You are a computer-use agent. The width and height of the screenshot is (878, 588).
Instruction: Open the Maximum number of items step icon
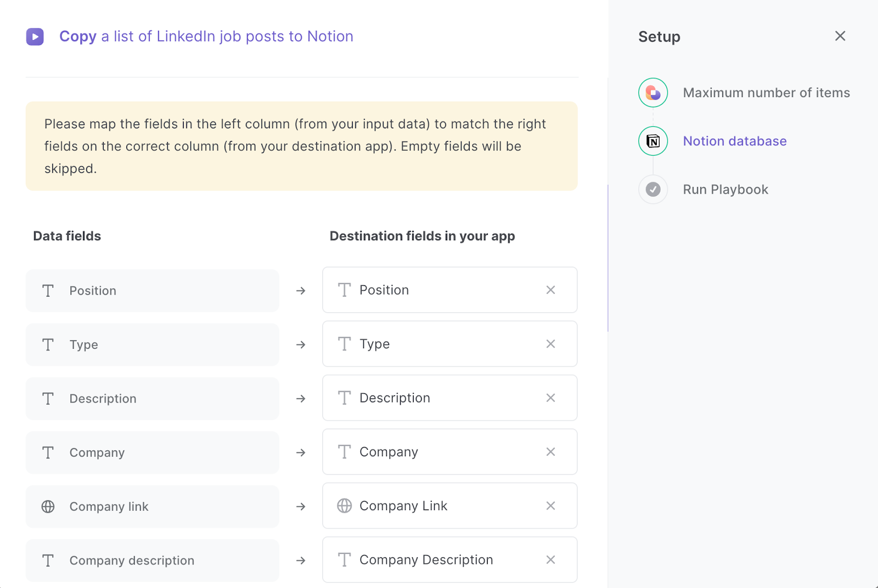[653, 93]
